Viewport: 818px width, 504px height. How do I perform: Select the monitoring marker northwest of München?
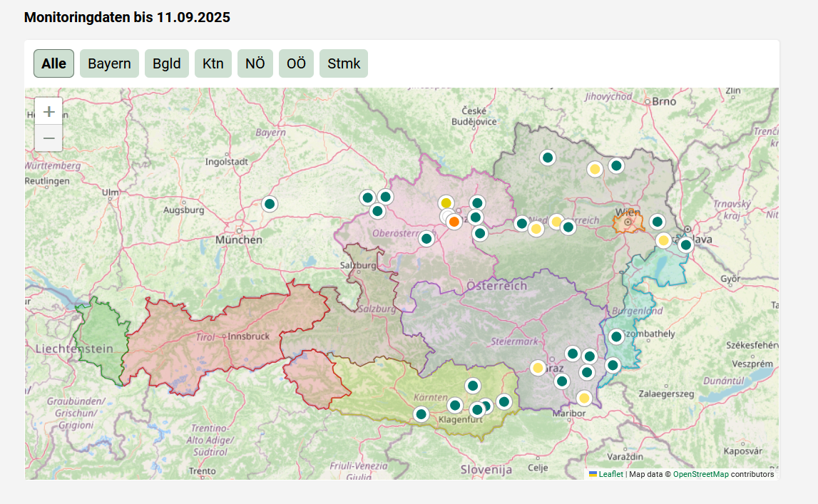point(270,204)
